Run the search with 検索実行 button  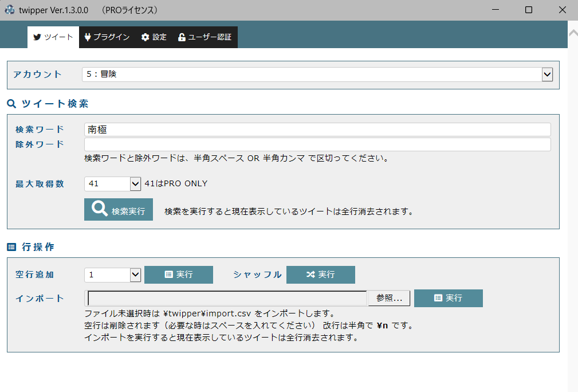point(119,210)
